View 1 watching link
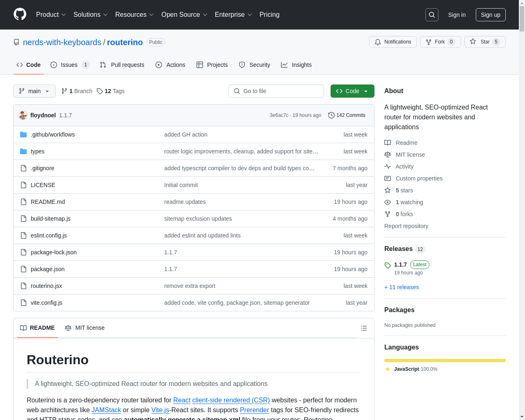This screenshot has height=420, width=525. (x=404, y=202)
